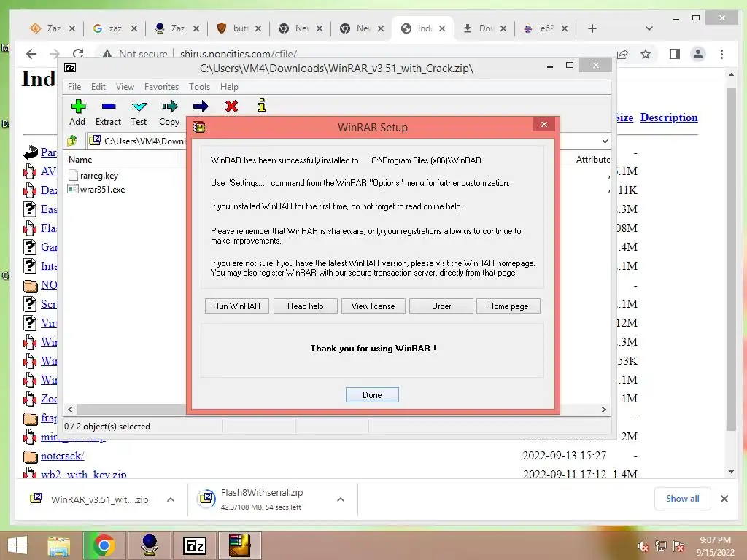
Task: Click the muted volume tray icon
Action: point(643,546)
